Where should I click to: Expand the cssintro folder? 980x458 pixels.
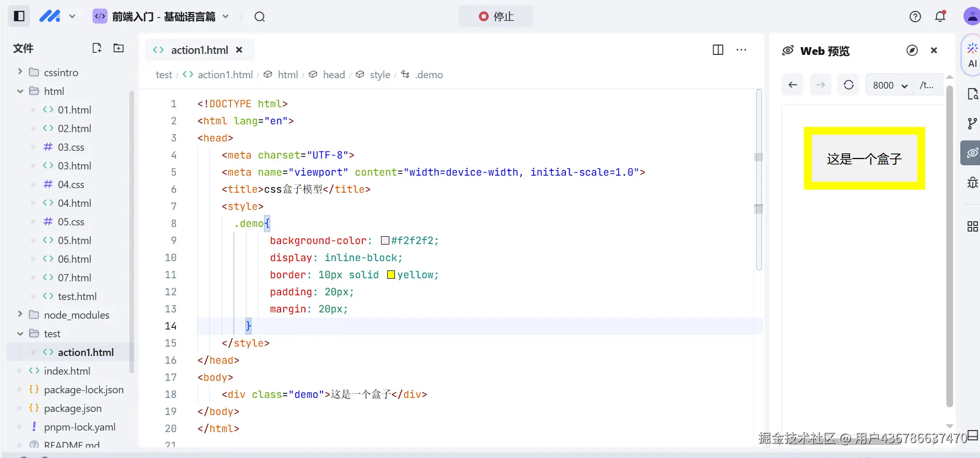pyautogui.click(x=20, y=72)
